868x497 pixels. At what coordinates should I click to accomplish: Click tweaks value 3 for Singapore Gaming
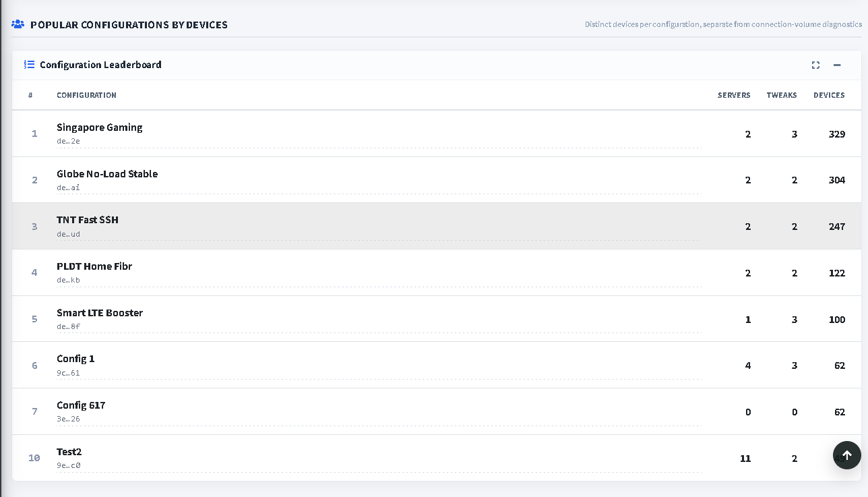point(795,134)
